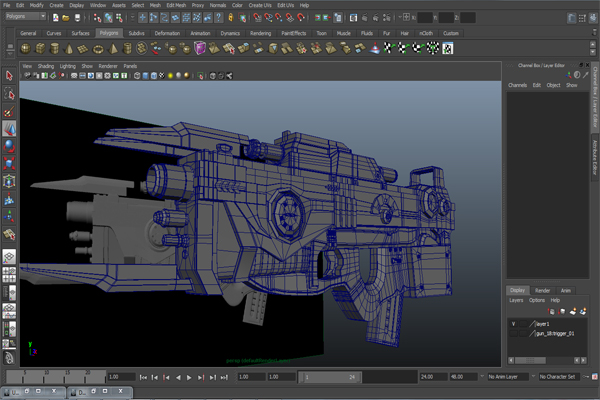The image size is (600, 400).
Task: Go to start of playback range
Action: tap(143, 377)
